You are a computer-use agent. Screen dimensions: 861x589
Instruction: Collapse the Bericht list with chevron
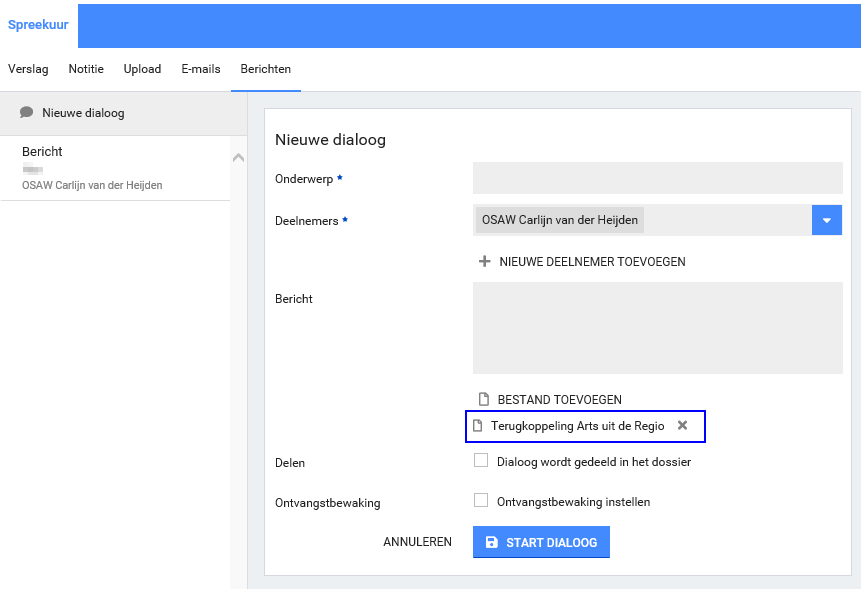(x=238, y=158)
